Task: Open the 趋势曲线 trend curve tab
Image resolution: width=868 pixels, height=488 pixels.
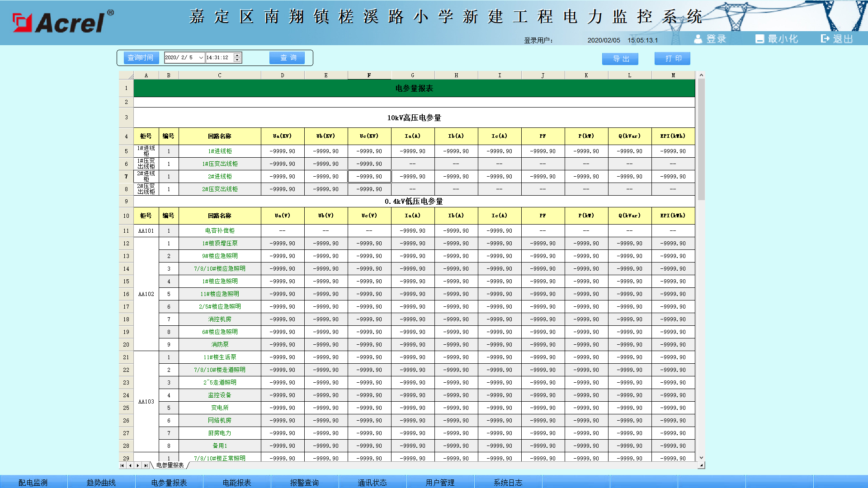Action: tap(101, 482)
